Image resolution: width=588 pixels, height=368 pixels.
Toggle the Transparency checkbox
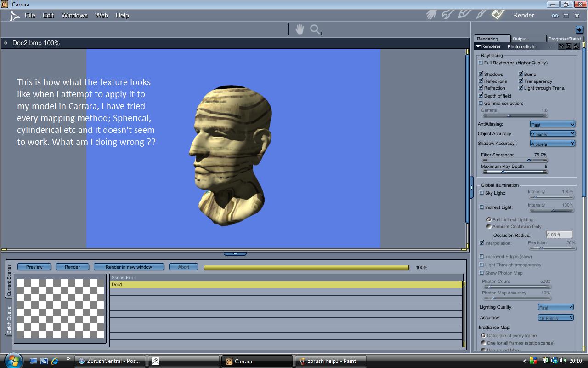point(520,81)
